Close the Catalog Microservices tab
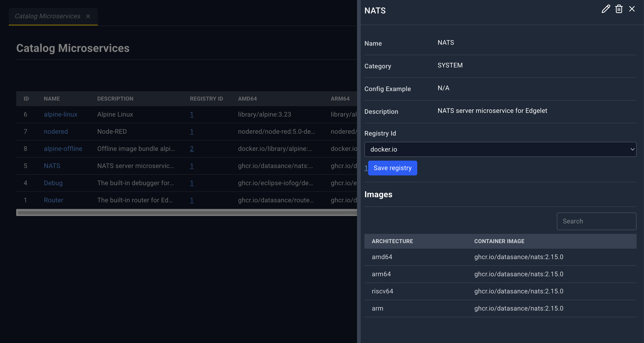Viewport: 644px width, 343px height. (88, 16)
